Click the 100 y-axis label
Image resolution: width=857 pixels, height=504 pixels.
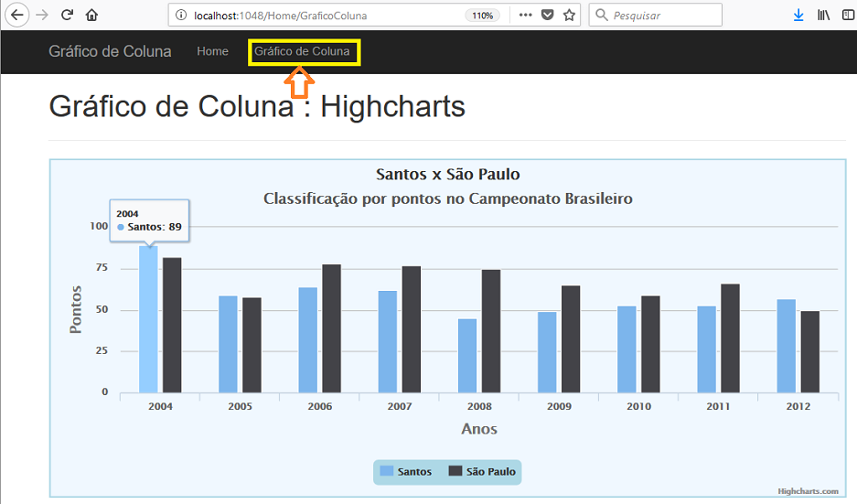(99, 226)
